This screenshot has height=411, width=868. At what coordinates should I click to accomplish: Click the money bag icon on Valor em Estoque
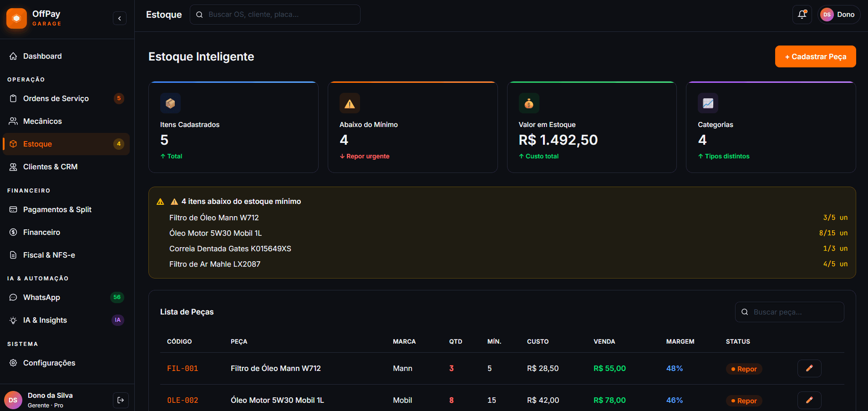click(x=528, y=103)
